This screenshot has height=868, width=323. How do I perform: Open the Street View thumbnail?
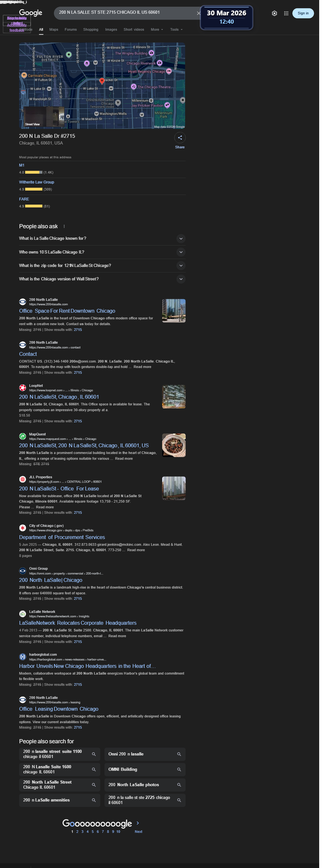44,117
